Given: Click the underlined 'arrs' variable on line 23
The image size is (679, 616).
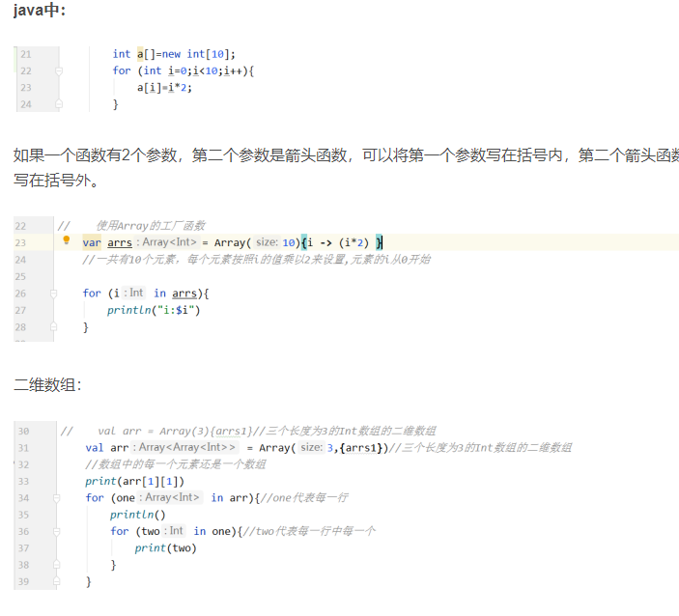Looking at the screenshot, I should [x=120, y=243].
